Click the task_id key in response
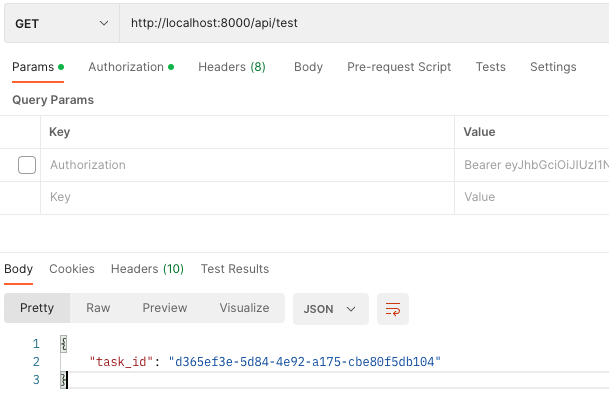609x406 pixels. (x=121, y=362)
